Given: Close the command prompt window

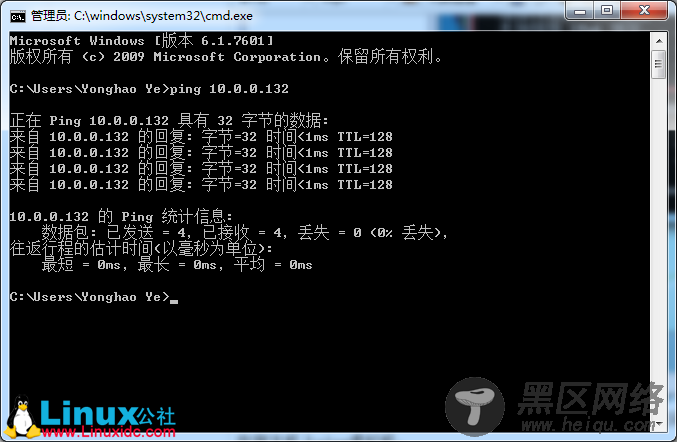Looking at the screenshot, I should point(644,10).
